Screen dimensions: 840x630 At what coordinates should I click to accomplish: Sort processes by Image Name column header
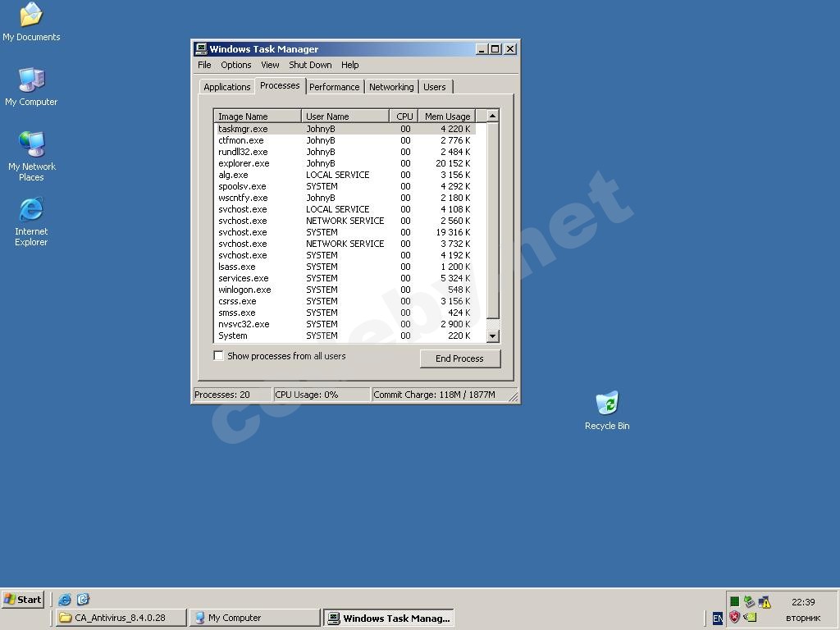point(257,116)
